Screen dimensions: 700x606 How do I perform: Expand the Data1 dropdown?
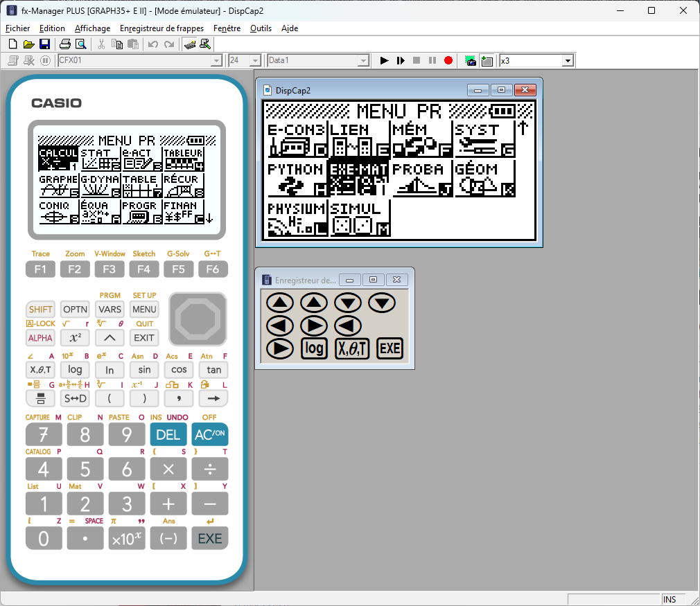coord(364,61)
